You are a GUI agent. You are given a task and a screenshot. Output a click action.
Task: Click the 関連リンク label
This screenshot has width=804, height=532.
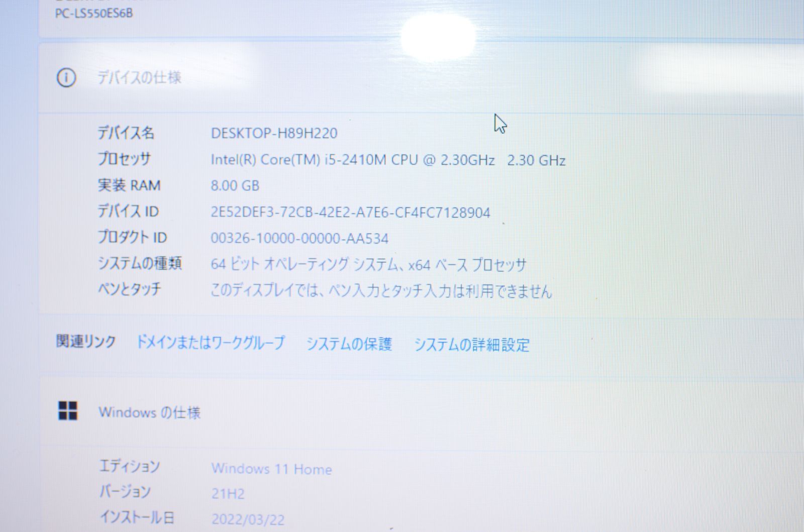[86, 342]
